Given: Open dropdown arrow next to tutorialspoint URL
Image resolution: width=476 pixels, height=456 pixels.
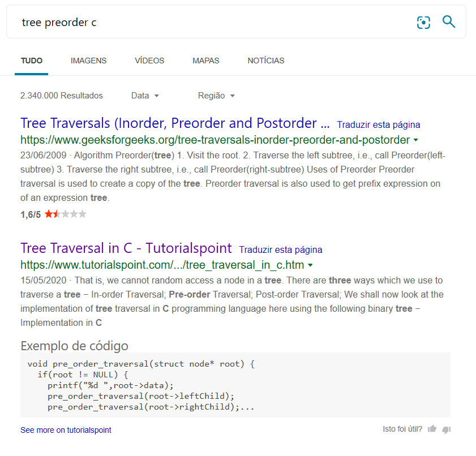Looking at the screenshot, I should coord(310,265).
